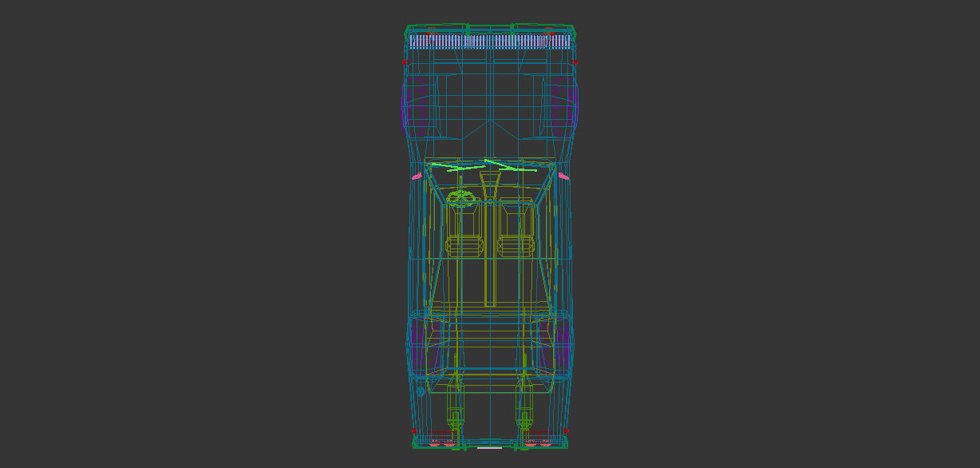
Task: Select the steering wheel in the wireframe
Action: 461,199
